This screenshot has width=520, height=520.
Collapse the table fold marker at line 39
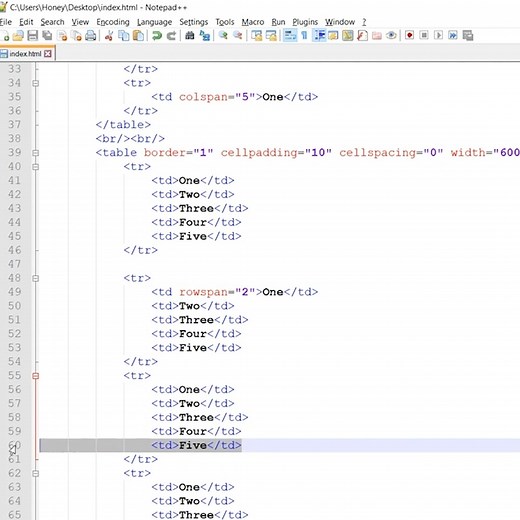36,153
